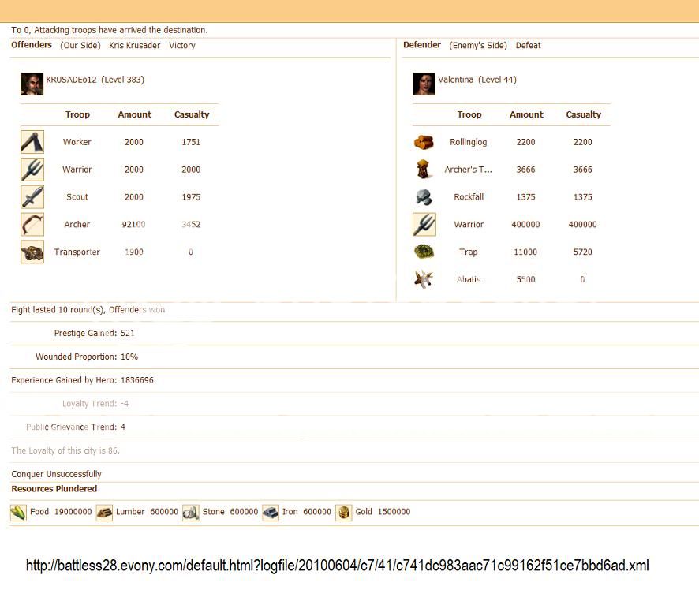Click the Iron resource icon

(271, 513)
